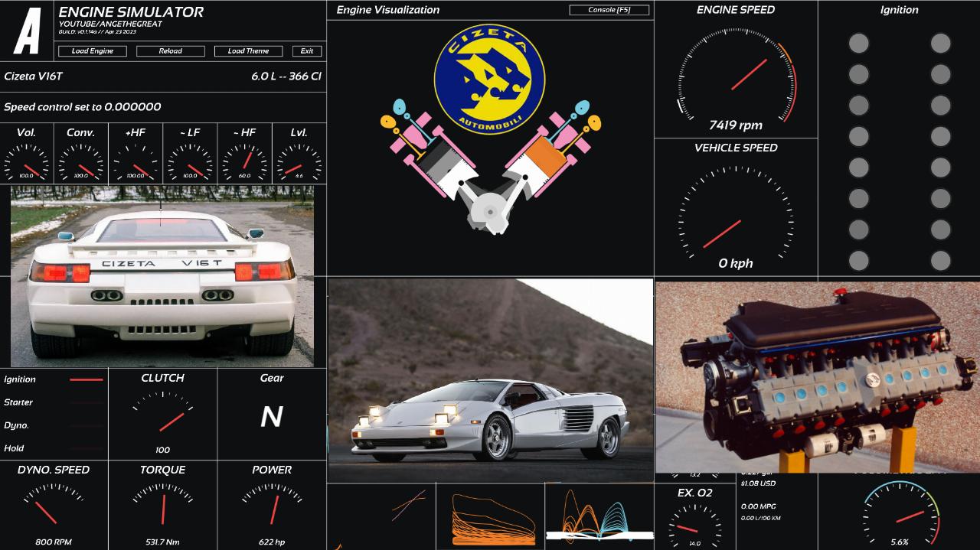This screenshot has height=550, width=980.
Task: Click the 800 RPM dyno readout
Action: (x=54, y=542)
